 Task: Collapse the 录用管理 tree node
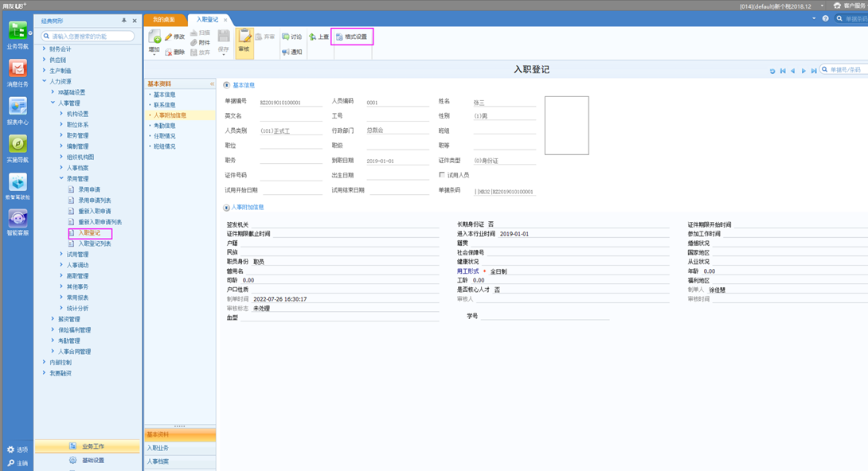coord(61,178)
